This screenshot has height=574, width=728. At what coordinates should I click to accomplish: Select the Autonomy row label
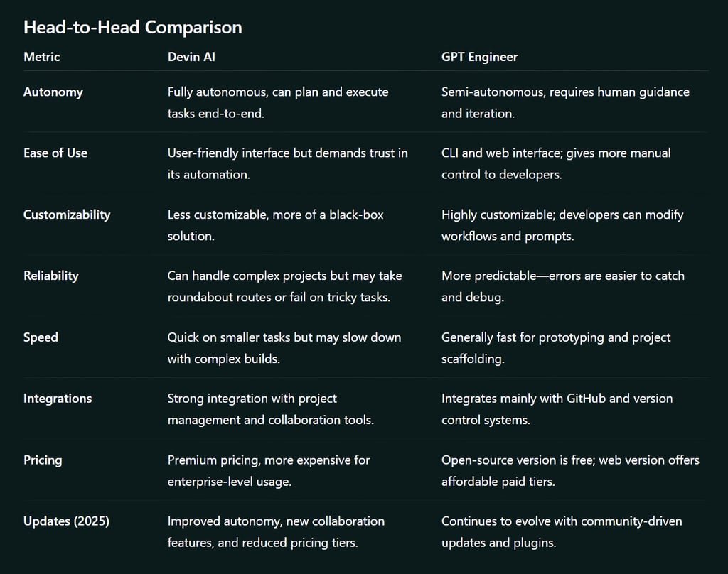(x=53, y=92)
